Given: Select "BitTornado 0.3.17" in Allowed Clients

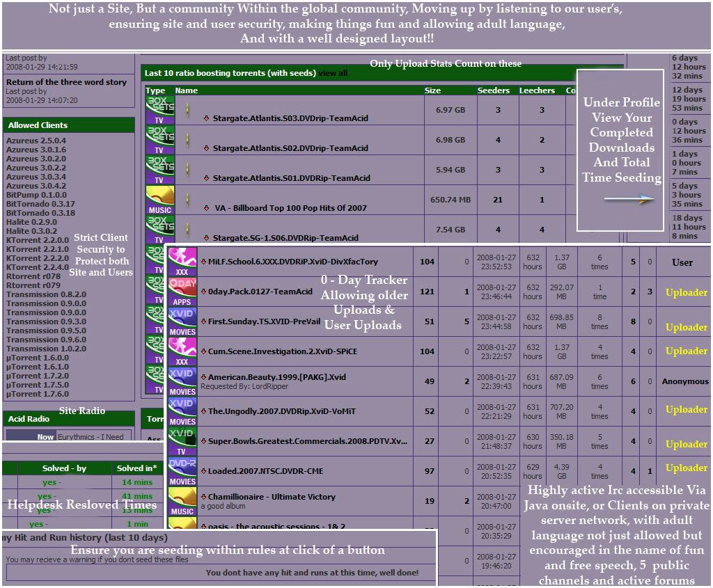Looking at the screenshot, I should coord(40,204).
